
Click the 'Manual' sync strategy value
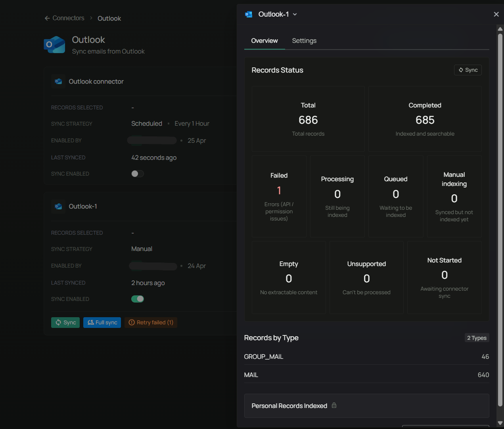pos(142,249)
